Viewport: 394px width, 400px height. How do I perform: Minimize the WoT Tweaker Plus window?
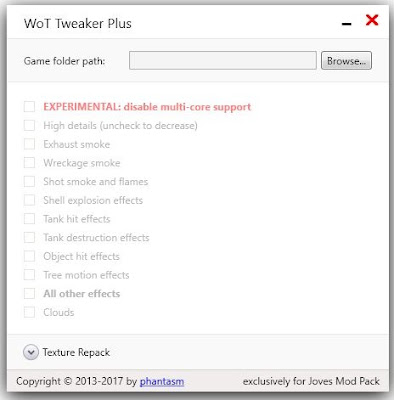(x=347, y=24)
